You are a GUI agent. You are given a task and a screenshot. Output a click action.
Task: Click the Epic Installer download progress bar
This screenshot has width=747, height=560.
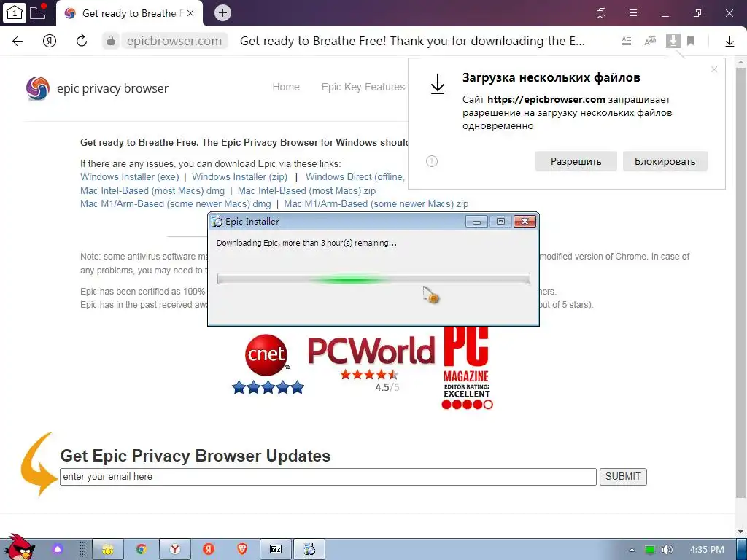[373, 279]
